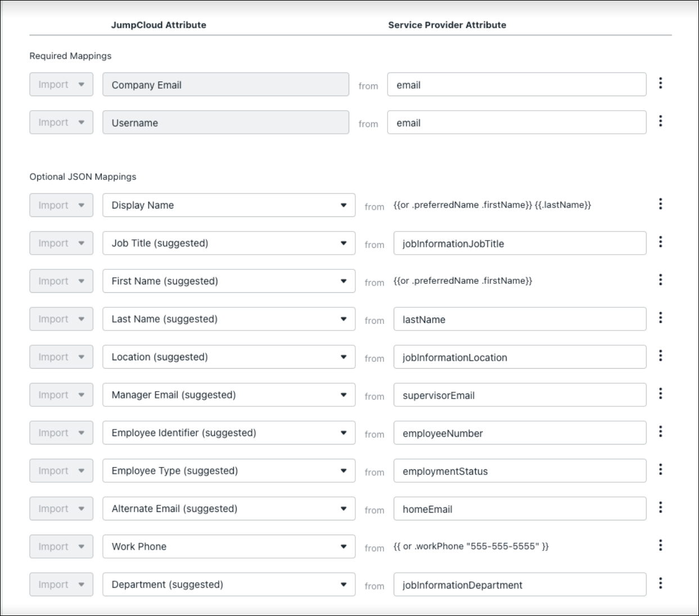Open options menu for Work Phone row
The width and height of the screenshot is (699, 616).
[660, 545]
